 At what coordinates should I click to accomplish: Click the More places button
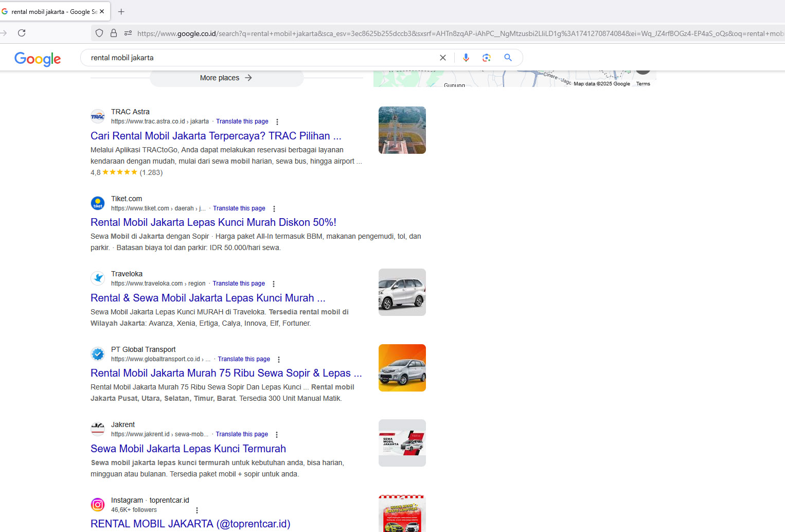pos(226,78)
